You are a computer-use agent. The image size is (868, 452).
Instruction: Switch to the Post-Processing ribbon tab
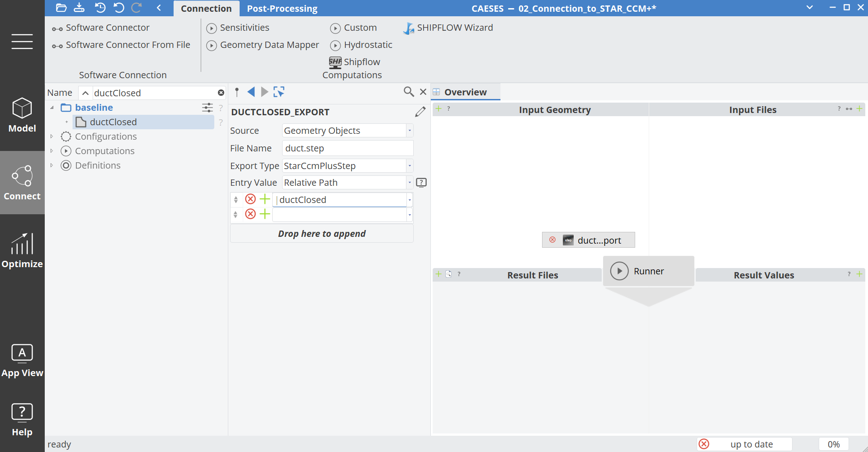click(282, 9)
